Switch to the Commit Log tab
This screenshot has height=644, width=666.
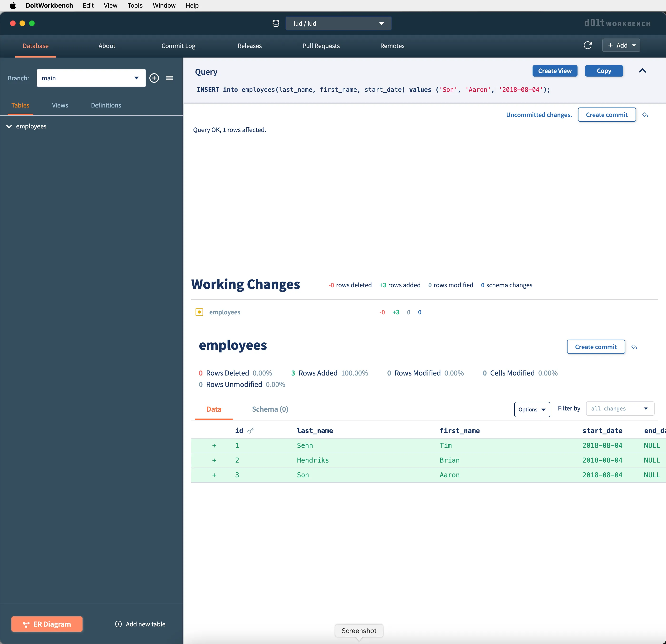point(178,46)
